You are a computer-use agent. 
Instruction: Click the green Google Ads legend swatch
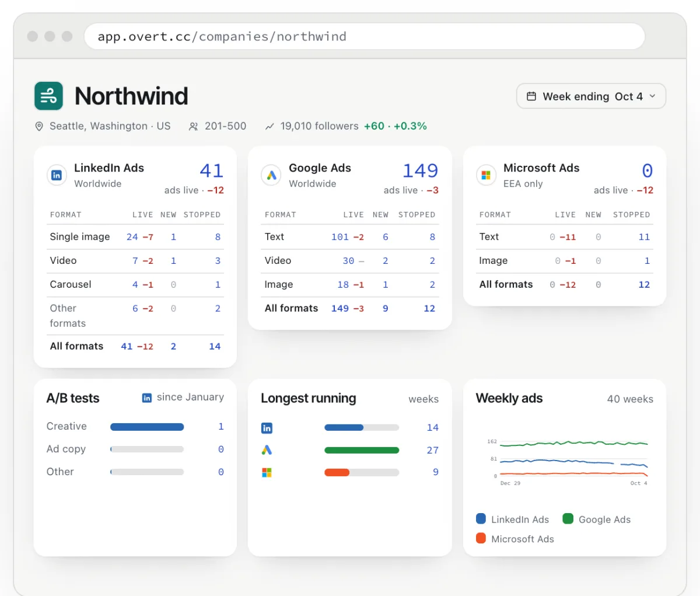[x=568, y=518]
